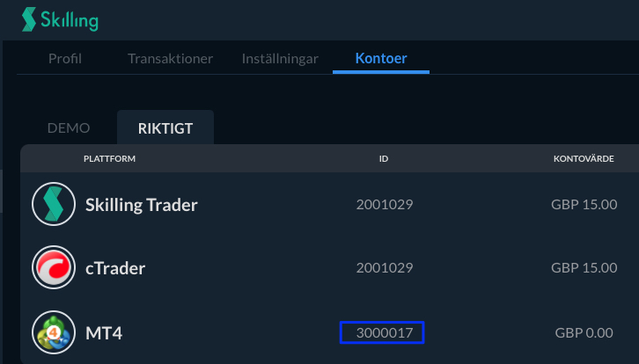The width and height of the screenshot is (639, 364).
Task: Click the red cTrader platform icon
Action: [54, 267]
